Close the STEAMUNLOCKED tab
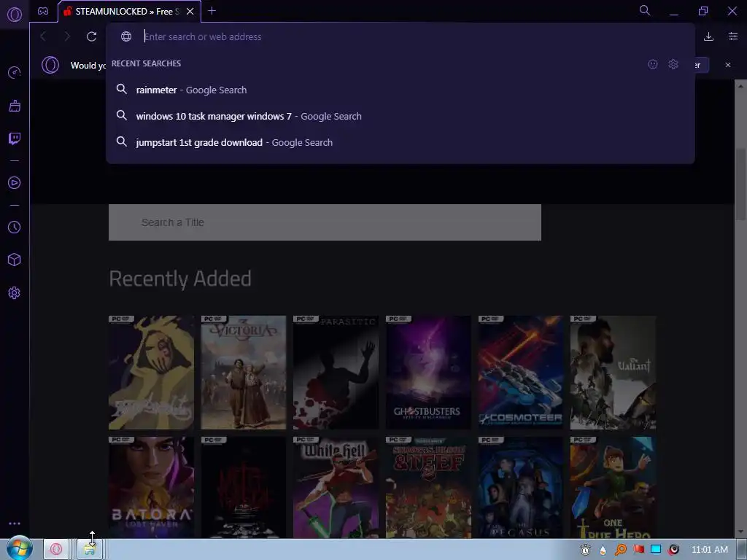Viewport: 747px width, 560px height. pyautogui.click(x=190, y=11)
